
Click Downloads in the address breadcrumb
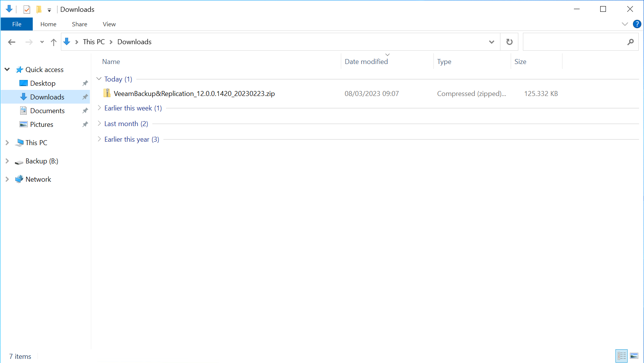(x=134, y=42)
